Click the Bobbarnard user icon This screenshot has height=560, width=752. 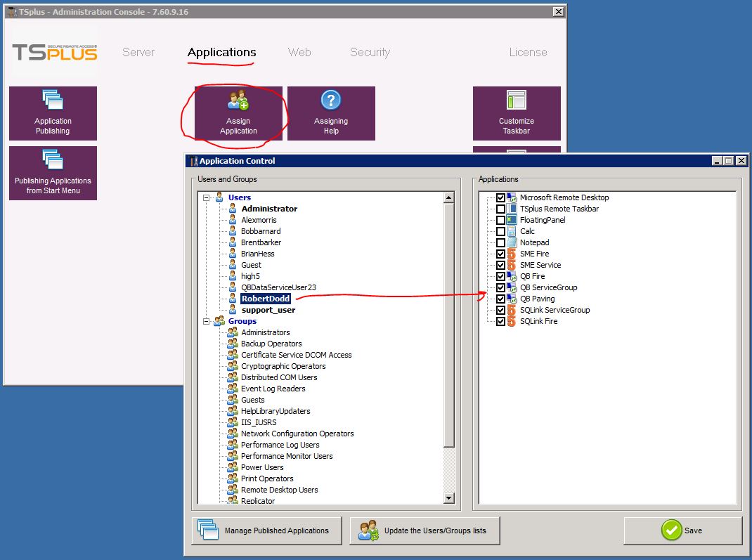tap(233, 231)
